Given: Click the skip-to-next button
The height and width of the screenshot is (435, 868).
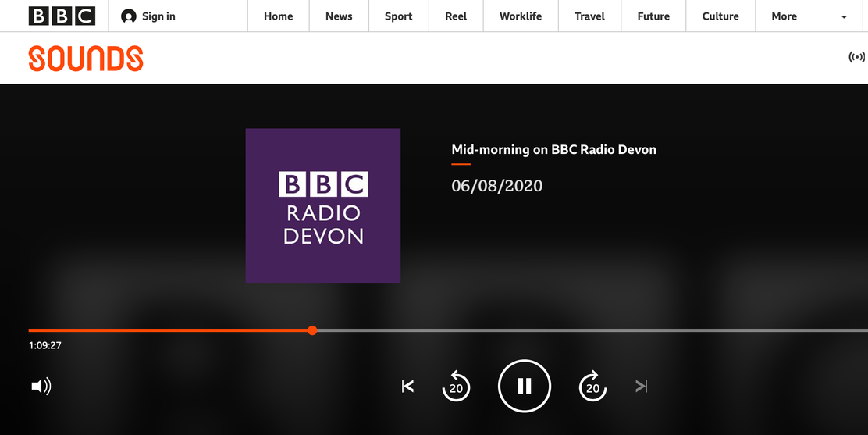Looking at the screenshot, I should (641, 387).
